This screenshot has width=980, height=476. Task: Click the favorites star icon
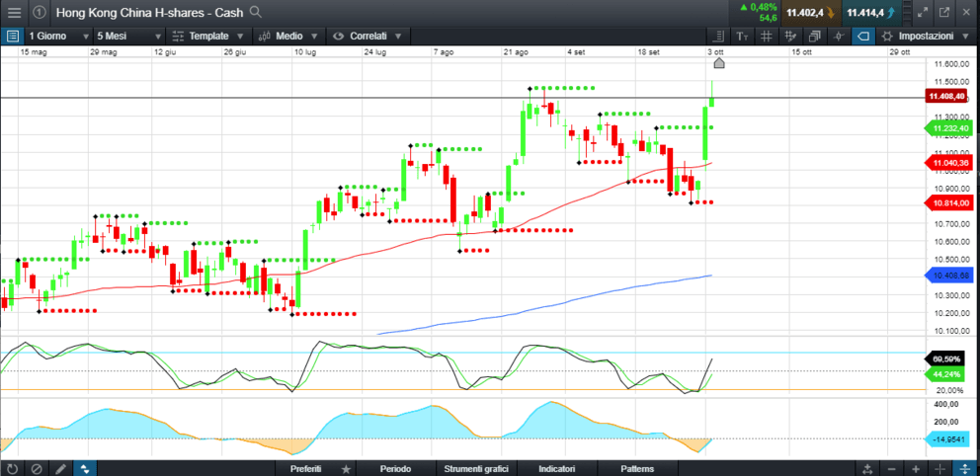(x=346, y=468)
